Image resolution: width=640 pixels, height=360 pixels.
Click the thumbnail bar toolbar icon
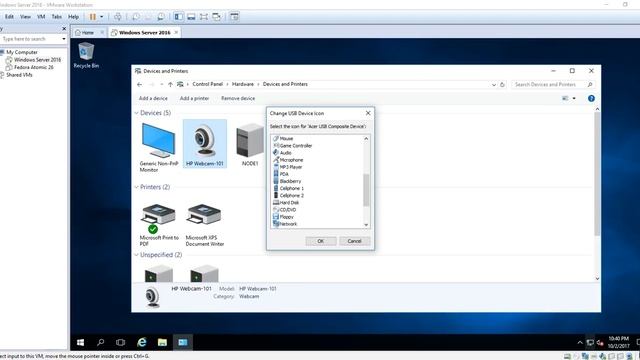click(x=191, y=17)
